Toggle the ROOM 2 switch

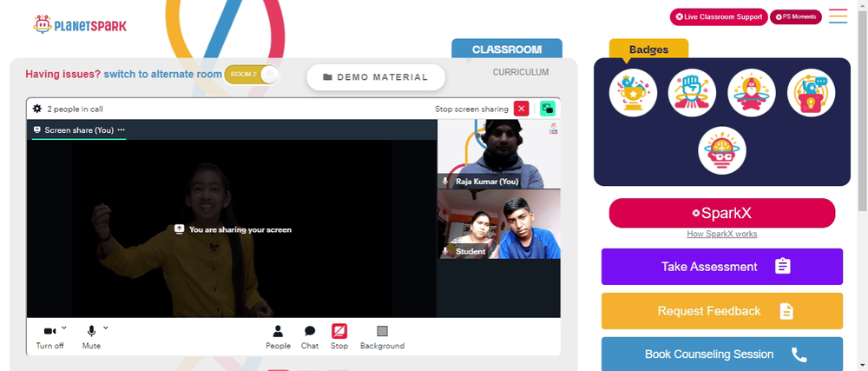(252, 74)
